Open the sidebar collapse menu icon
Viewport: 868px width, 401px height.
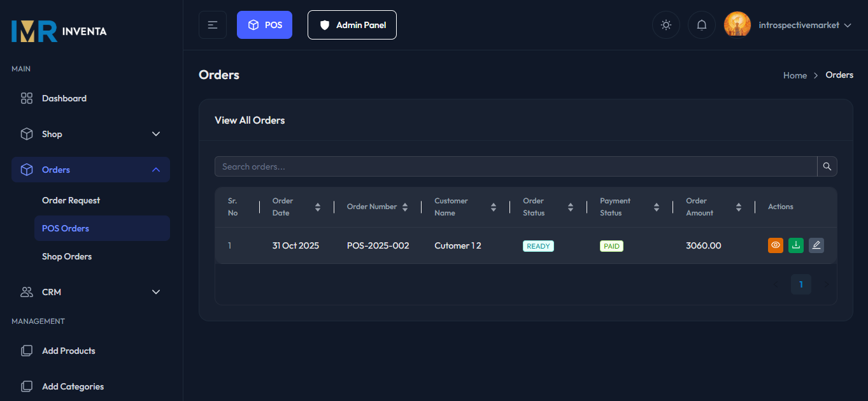point(212,24)
